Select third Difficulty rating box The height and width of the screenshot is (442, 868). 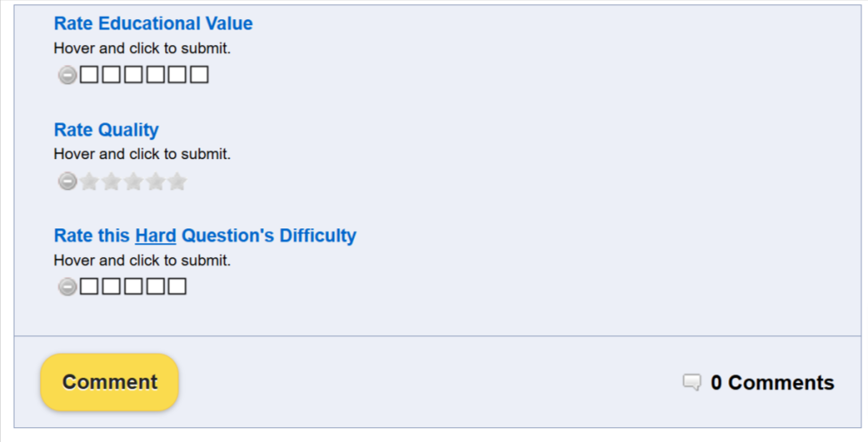pos(134,287)
